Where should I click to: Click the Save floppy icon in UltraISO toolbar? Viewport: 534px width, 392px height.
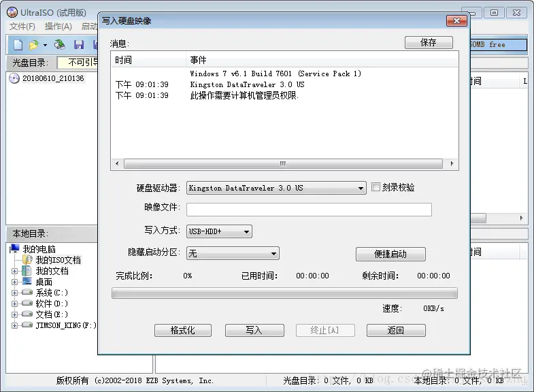click(79, 45)
